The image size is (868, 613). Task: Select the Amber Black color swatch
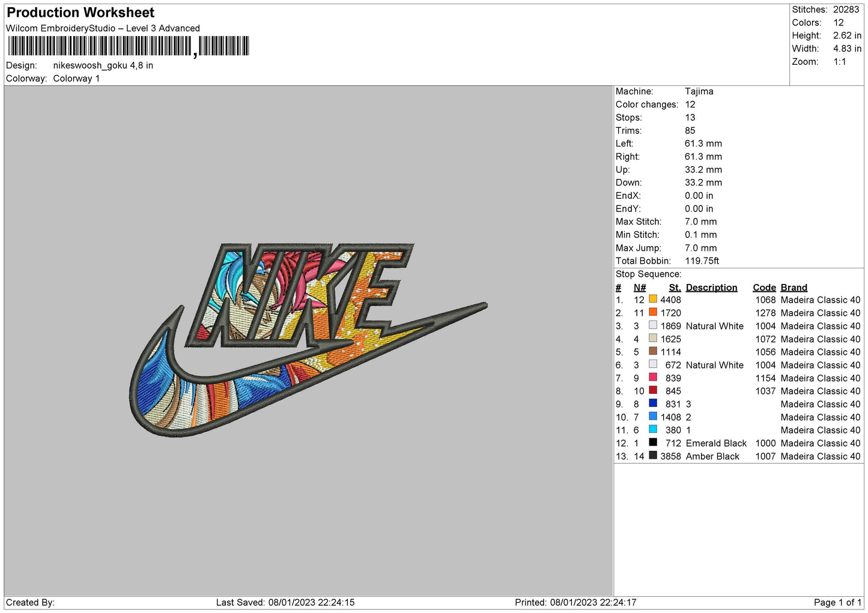coord(653,456)
